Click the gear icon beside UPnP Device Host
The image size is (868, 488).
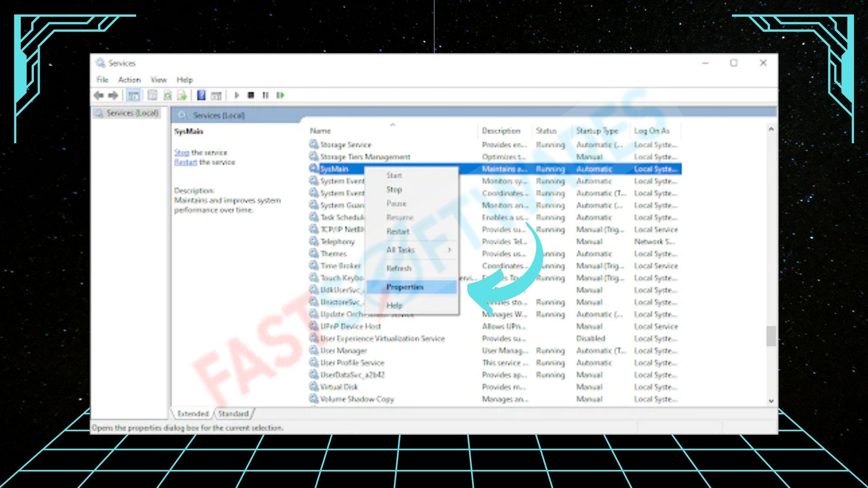pyautogui.click(x=314, y=326)
